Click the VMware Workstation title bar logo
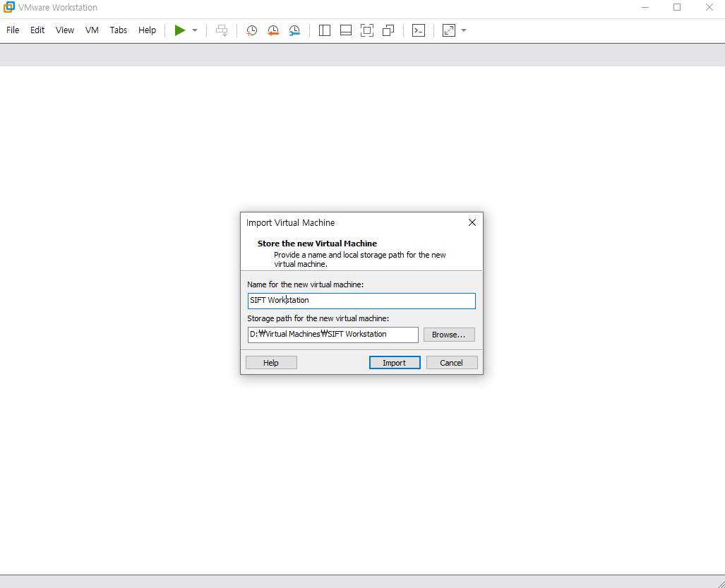Viewport: 725px width, 588px height. [8, 7]
